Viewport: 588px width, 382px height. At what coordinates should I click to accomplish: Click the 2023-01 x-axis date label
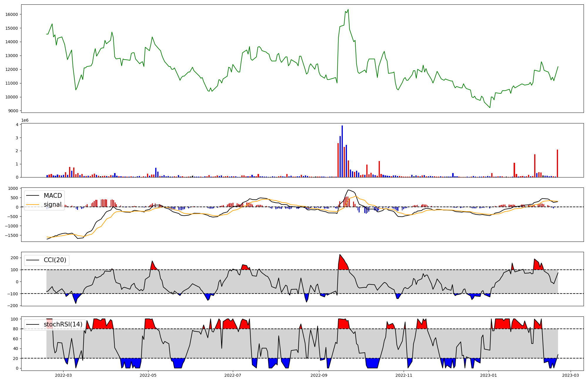click(x=489, y=375)
